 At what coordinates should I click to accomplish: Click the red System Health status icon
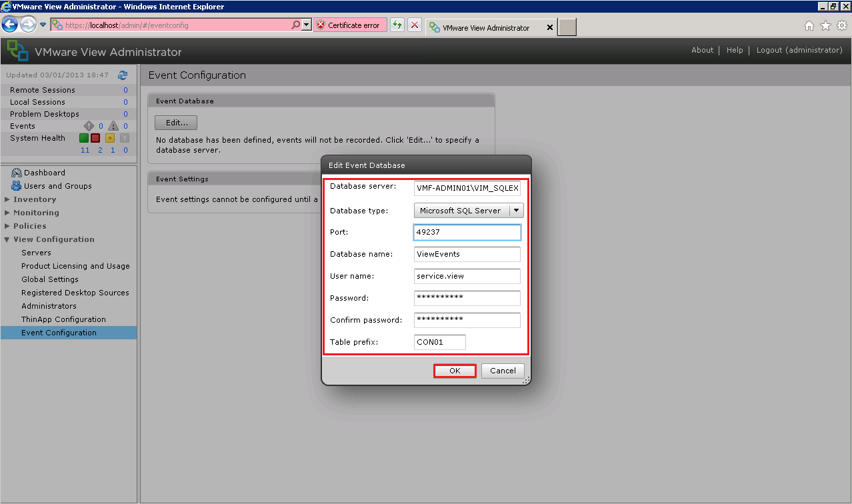(95, 138)
